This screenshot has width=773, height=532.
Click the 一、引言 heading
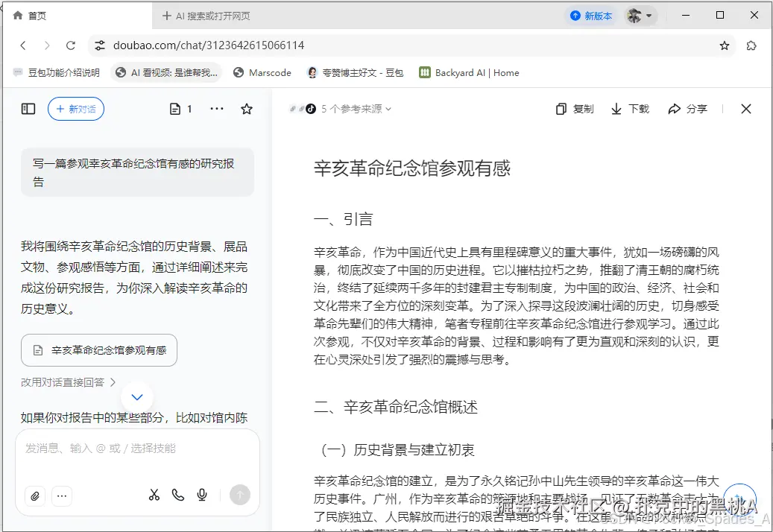pyautogui.click(x=344, y=219)
